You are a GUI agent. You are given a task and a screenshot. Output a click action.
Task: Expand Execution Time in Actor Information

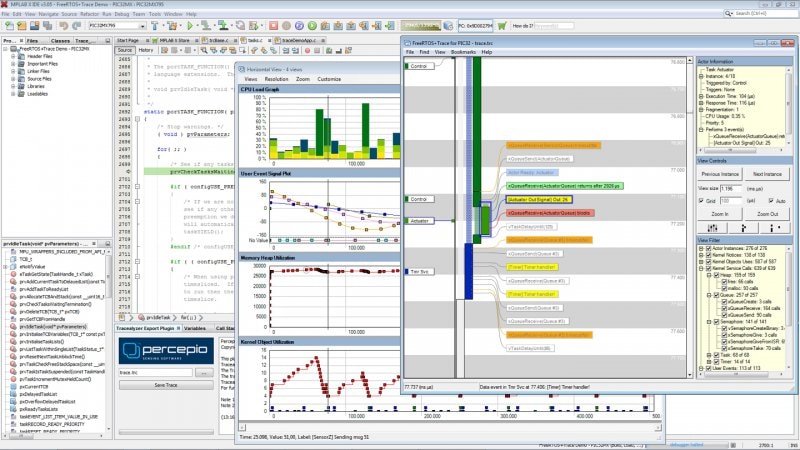(702, 96)
